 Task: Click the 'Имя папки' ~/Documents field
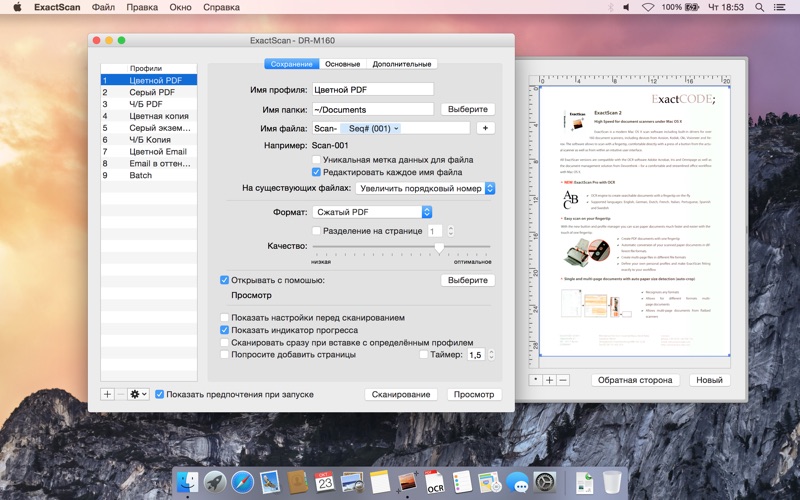[x=373, y=109]
